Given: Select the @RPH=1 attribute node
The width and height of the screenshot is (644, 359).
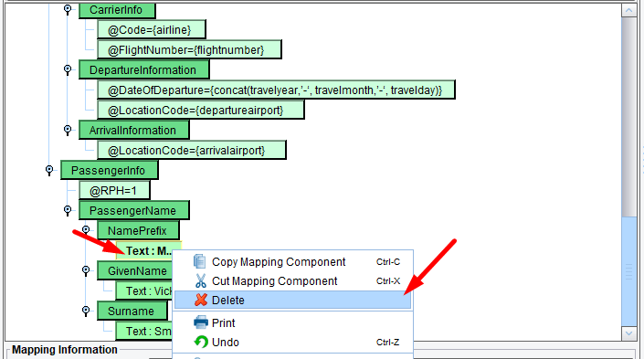Looking at the screenshot, I should click(114, 191).
